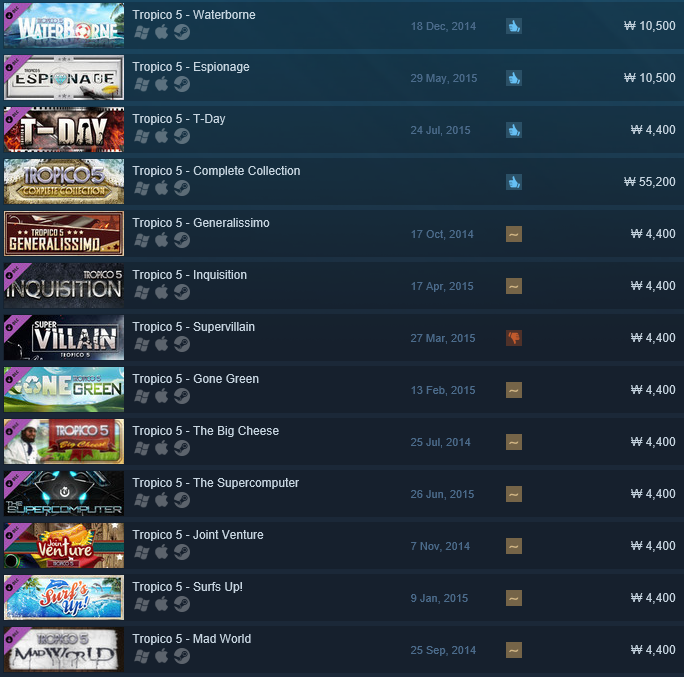Viewport: 684px width, 677px height.
Task: Click the SteamOS icon under Complete Collection
Action: click(x=182, y=188)
